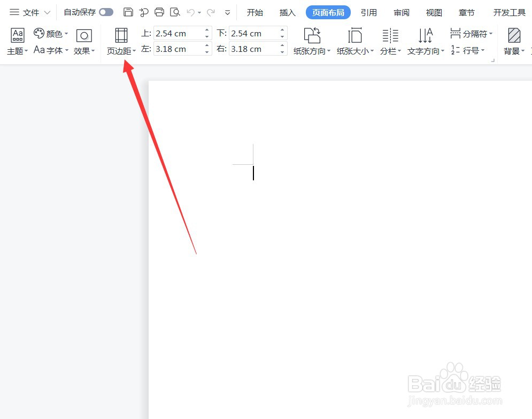
Task: Decrease the 右 right margin value
Action: pos(282,52)
